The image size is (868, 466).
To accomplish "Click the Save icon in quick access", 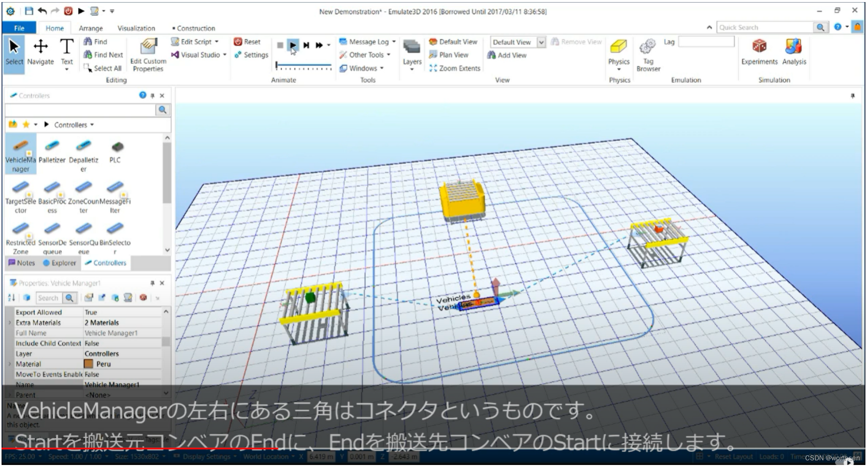I will pos(29,11).
